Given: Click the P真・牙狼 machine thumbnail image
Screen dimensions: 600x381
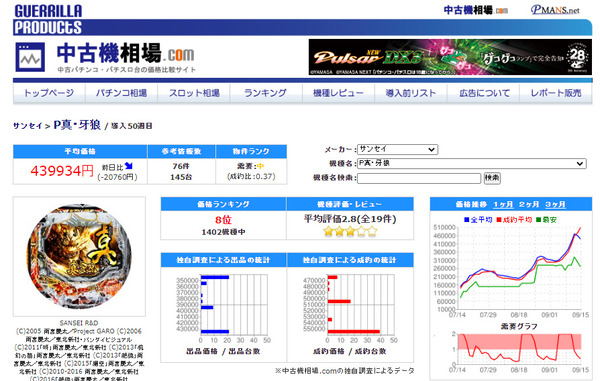Looking at the screenshot, I should [79, 256].
